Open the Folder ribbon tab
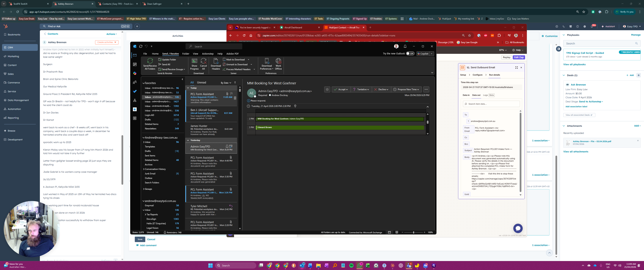Screen dimensions: 644x270 click(186, 54)
